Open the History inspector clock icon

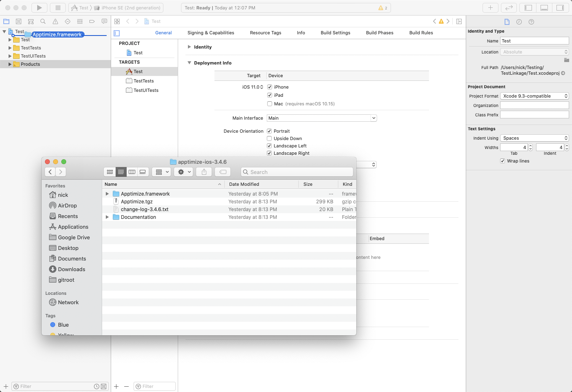coord(519,22)
